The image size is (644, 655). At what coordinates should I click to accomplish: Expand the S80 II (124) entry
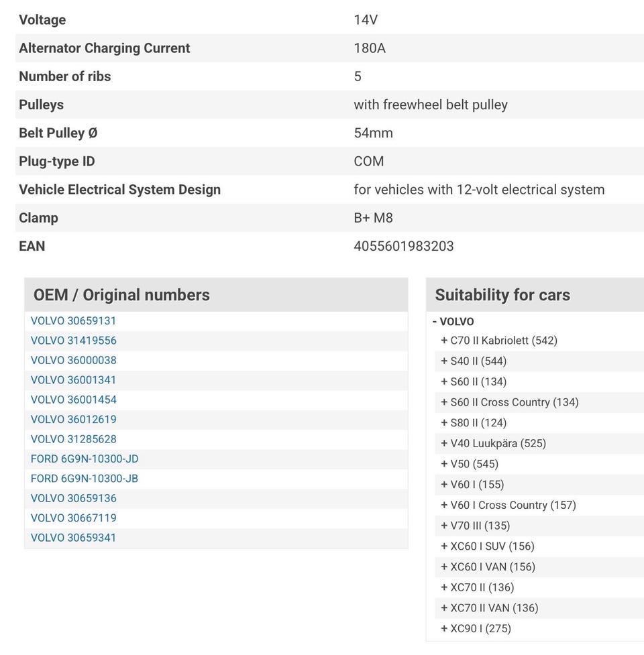pos(473,423)
